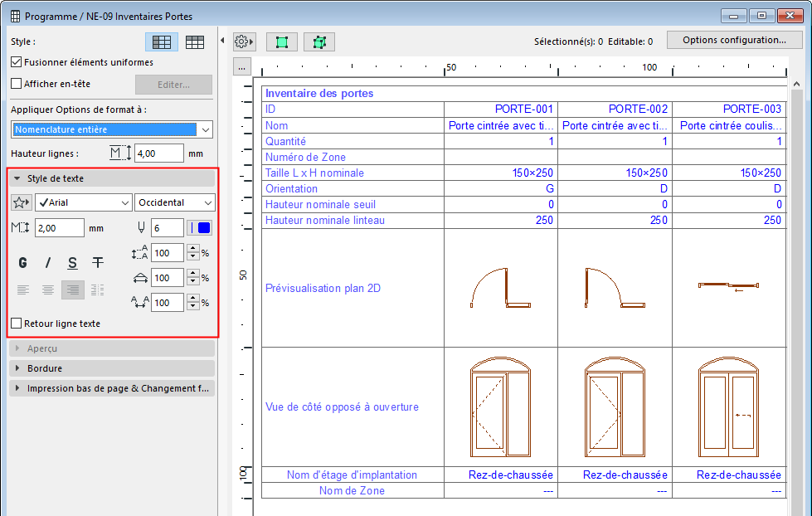812x516 pixels.
Task: Click the Hauteur lignes input field
Action: coord(158,153)
